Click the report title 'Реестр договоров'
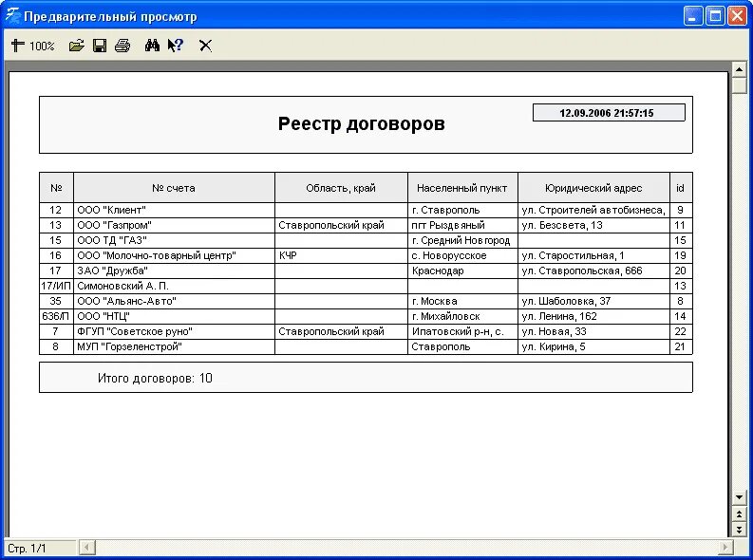The width and height of the screenshot is (753, 560). pyautogui.click(x=361, y=123)
